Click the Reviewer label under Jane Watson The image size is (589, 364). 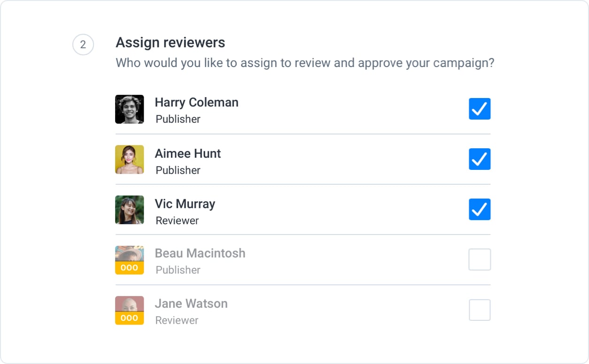pyautogui.click(x=177, y=320)
